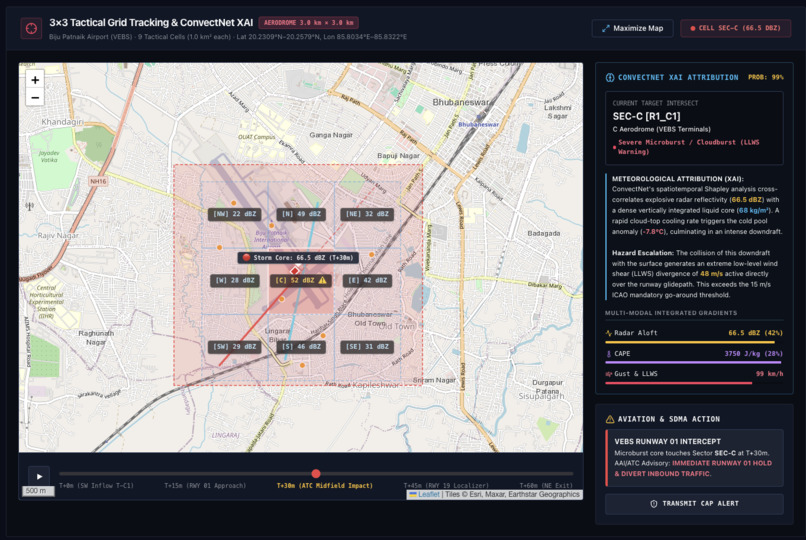Screen dimensions: 806x540
Task: Select the C 52 dBZ warning cell label
Action: click(301, 281)
